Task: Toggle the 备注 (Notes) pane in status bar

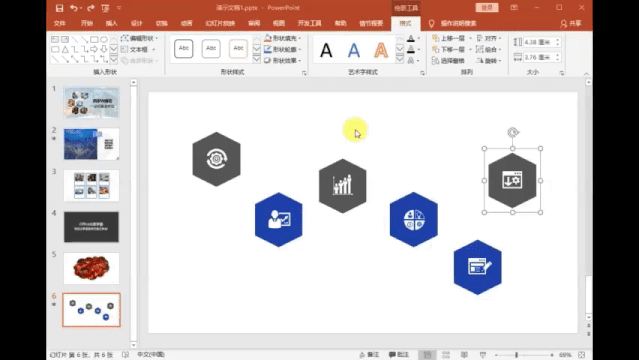Action: click(x=369, y=355)
